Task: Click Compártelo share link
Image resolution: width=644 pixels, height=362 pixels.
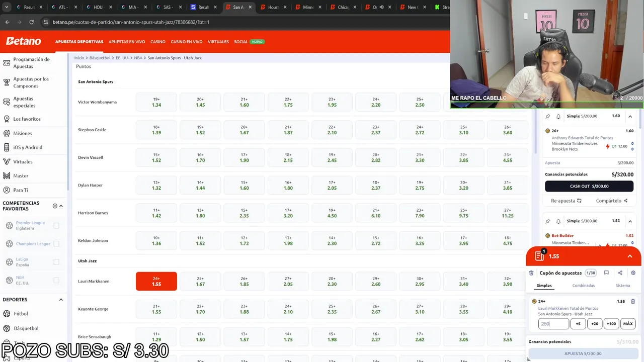Action: click(x=611, y=201)
